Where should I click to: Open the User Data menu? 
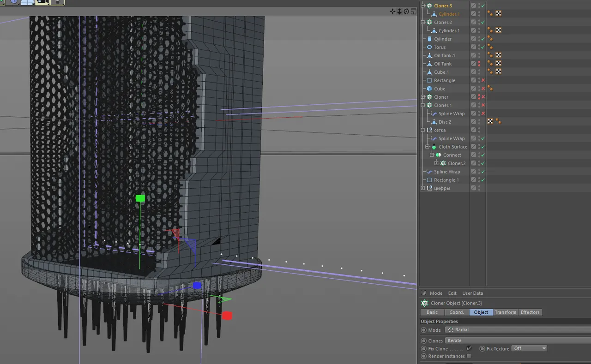pos(473,293)
